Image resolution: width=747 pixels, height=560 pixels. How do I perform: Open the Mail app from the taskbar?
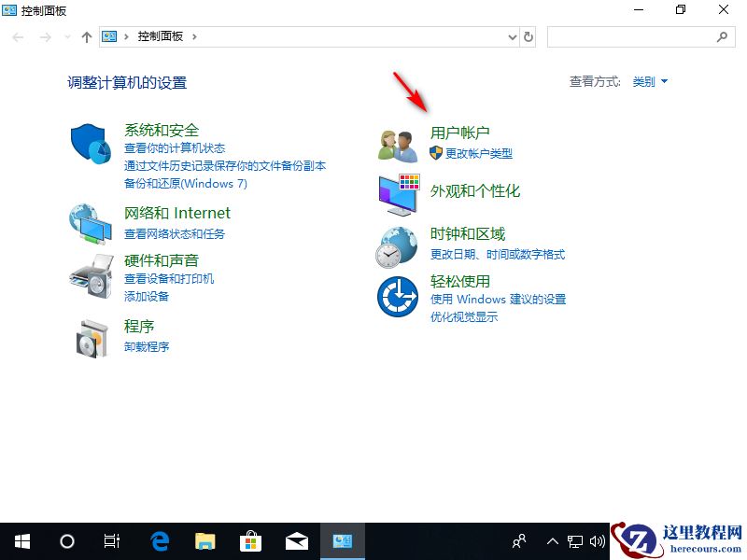pyautogui.click(x=296, y=541)
